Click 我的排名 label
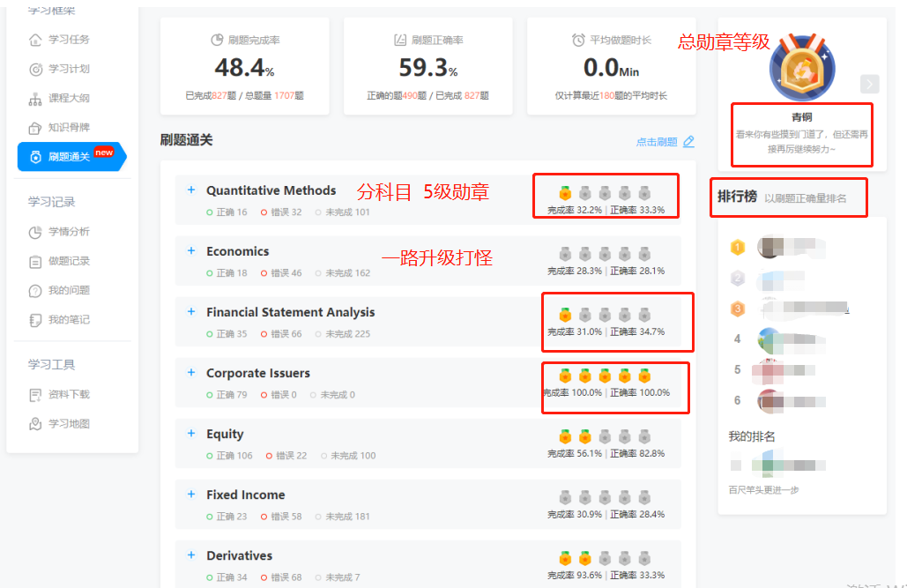 coord(751,436)
